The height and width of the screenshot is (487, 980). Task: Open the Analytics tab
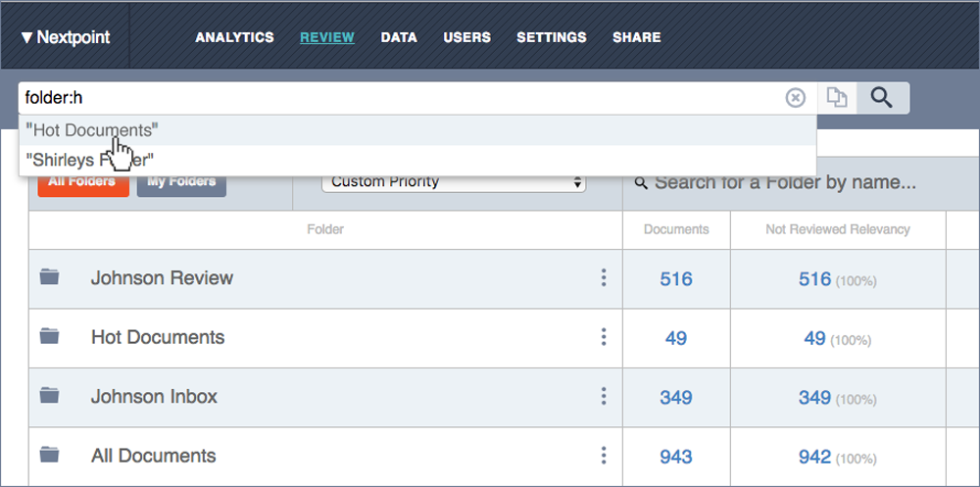234,37
